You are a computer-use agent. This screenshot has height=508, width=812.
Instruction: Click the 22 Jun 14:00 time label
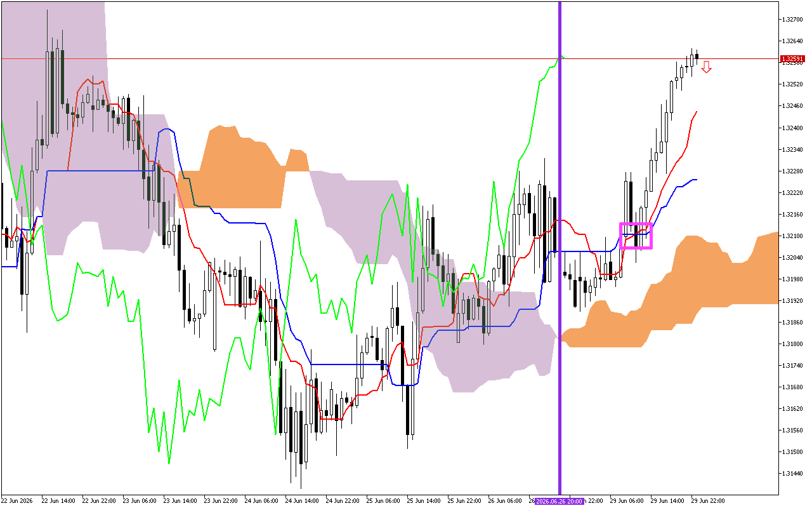[x=58, y=501]
